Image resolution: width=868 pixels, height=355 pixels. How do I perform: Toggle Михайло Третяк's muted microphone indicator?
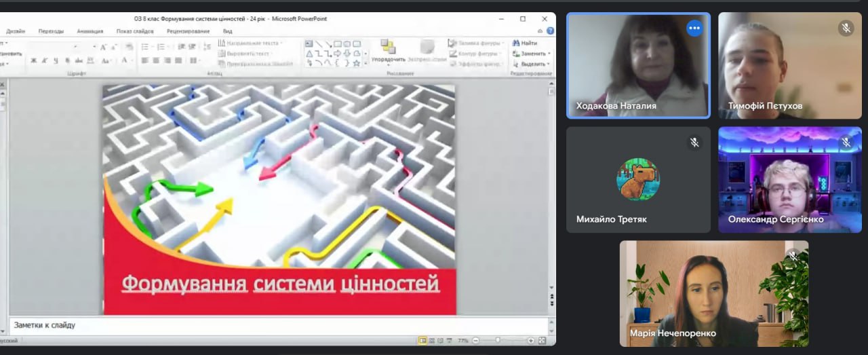[694, 142]
